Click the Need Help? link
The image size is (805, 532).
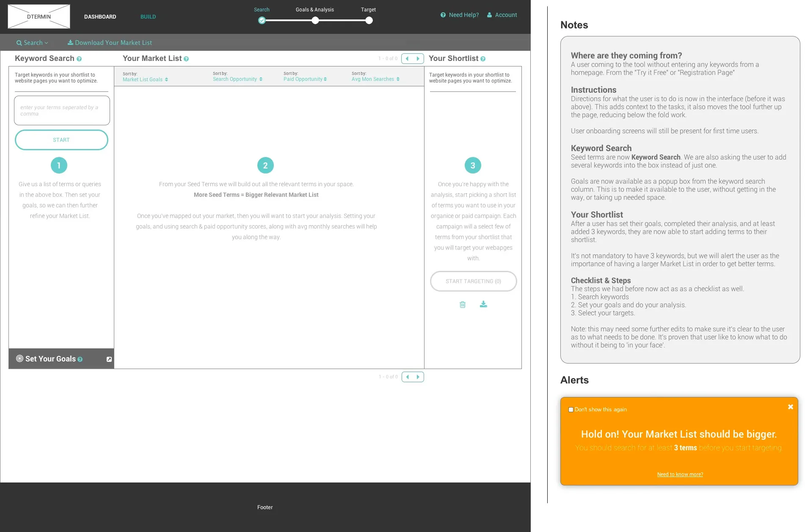tap(463, 15)
